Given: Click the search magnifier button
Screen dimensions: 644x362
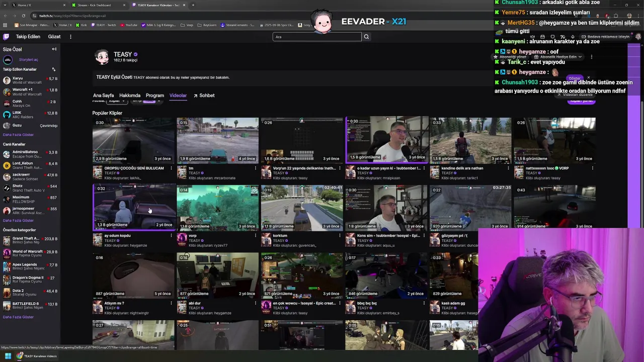Looking at the screenshot, I should 366,37.
